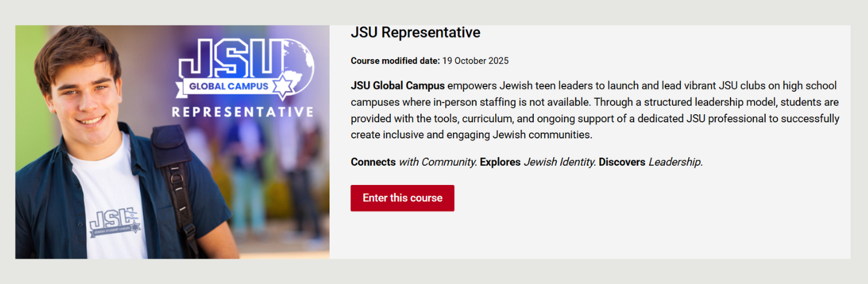Screen dimensions: 868x284
Task: Click the Enter this course button
Action: point(402,198)
